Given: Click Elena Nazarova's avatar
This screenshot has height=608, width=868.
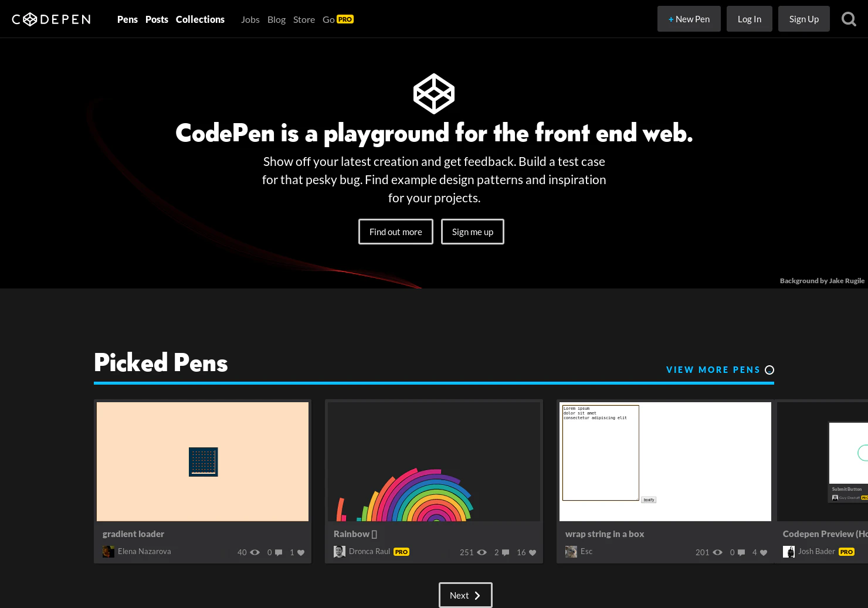Looking at the screenshot, I should [x=108, y=552].
